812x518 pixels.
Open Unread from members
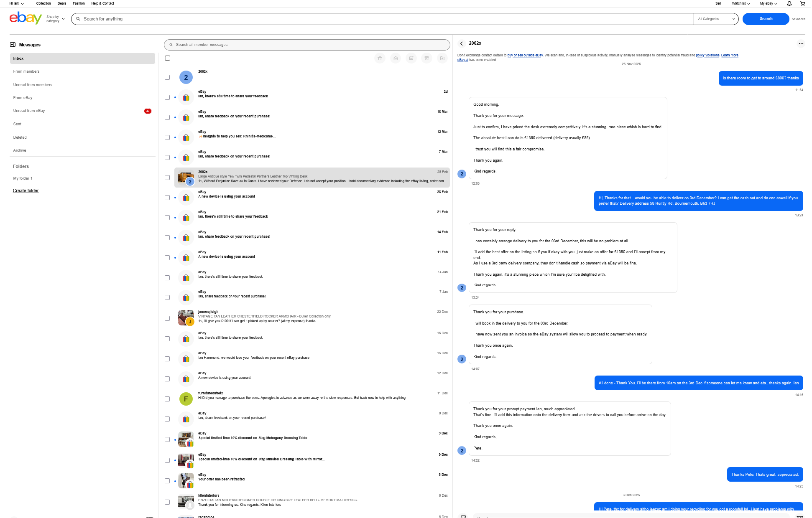[33, 85]
